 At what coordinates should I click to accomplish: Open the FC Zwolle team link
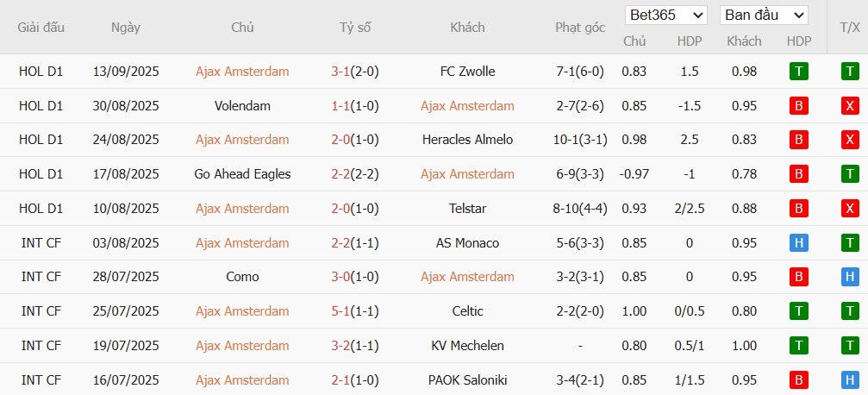[x=467, y=72]
